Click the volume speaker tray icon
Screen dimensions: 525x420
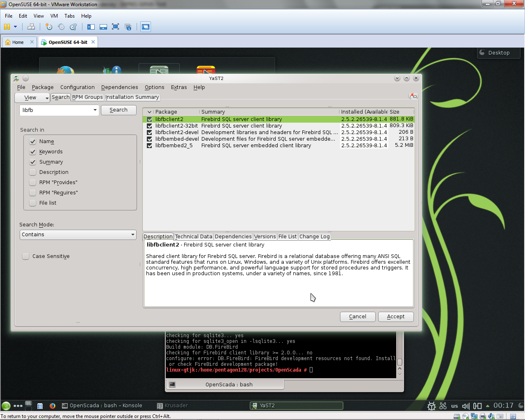pyautogui.click(x=466, y=406)
